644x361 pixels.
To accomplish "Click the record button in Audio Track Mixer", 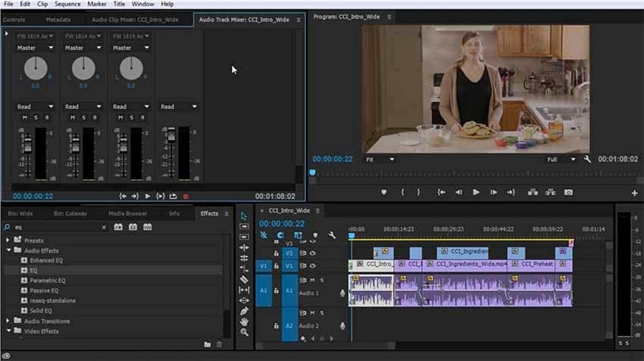I will [186, 197].
